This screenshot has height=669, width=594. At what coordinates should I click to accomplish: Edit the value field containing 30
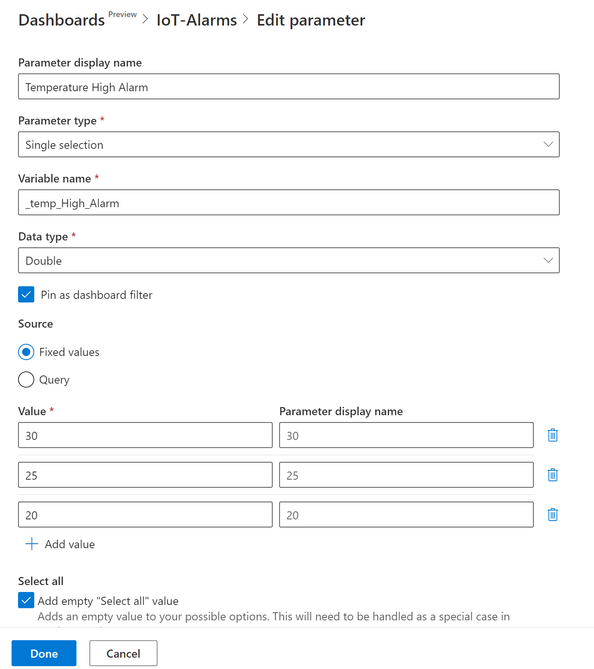[x=145, y=435]
